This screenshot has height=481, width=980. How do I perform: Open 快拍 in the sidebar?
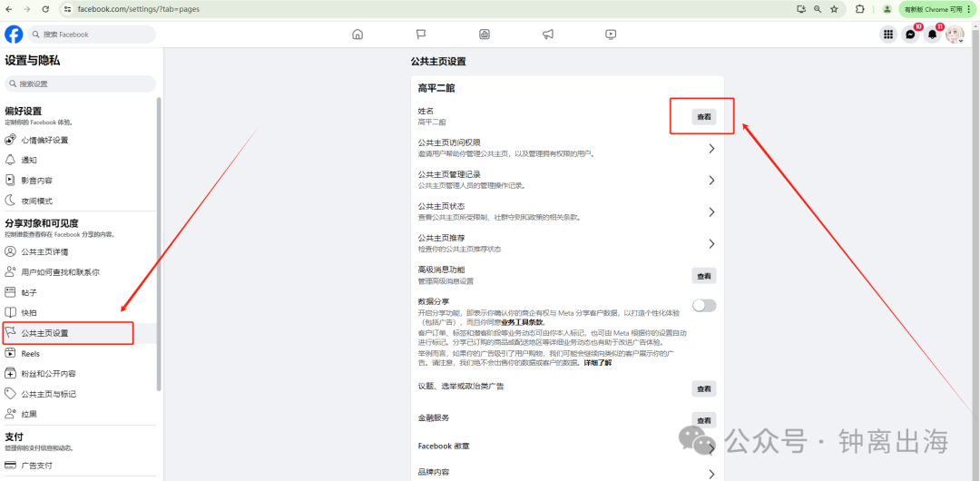point(78,312)
